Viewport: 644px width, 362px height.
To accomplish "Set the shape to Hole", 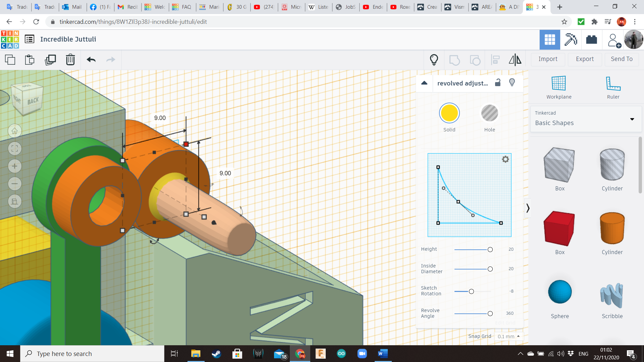I will 489,113.
